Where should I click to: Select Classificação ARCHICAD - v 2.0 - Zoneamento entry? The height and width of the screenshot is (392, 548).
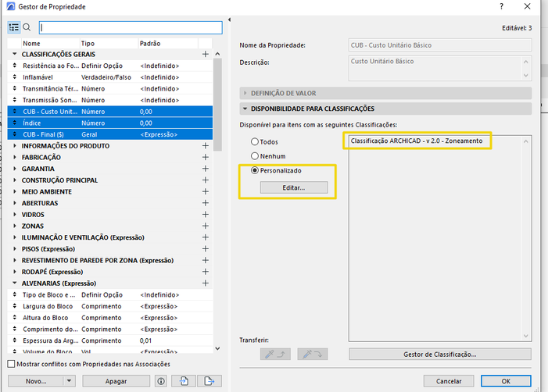coord(417,141)
